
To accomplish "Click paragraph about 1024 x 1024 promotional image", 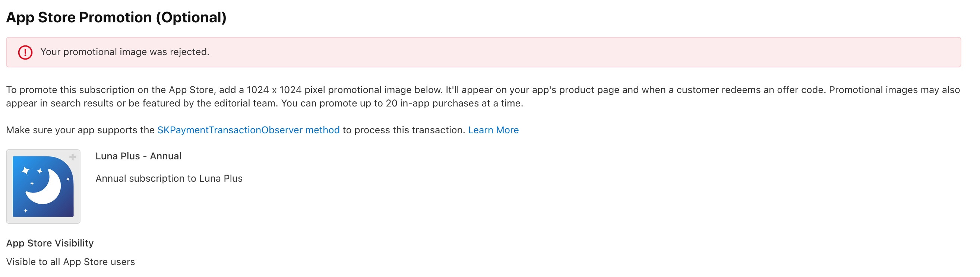I will (x=483, y=96).
